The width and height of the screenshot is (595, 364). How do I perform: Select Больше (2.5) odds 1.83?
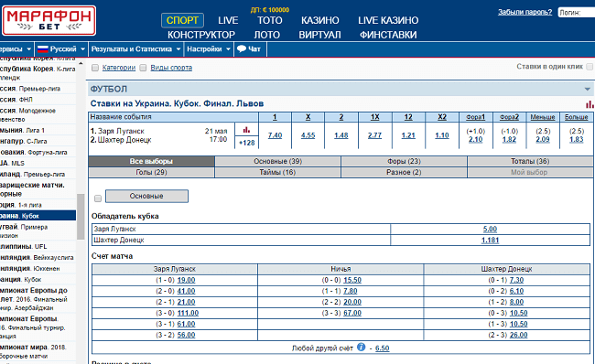(576, 140)
